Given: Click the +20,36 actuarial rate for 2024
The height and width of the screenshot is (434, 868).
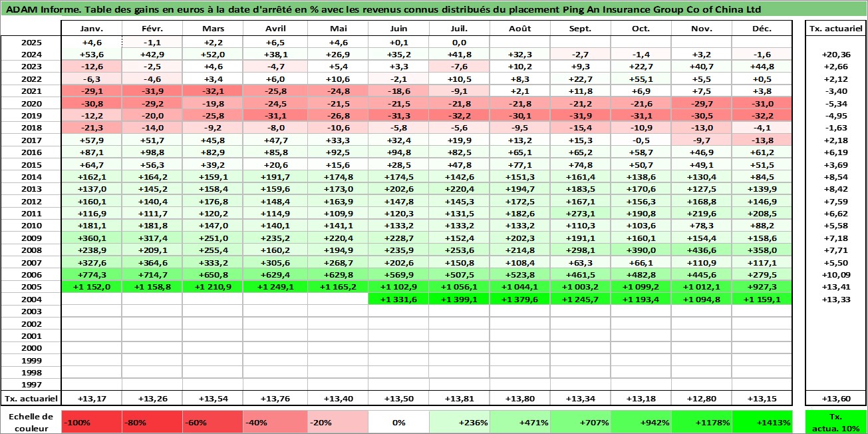Looking at the screenshot, I should pyautogui.click(x=836, y=55).
